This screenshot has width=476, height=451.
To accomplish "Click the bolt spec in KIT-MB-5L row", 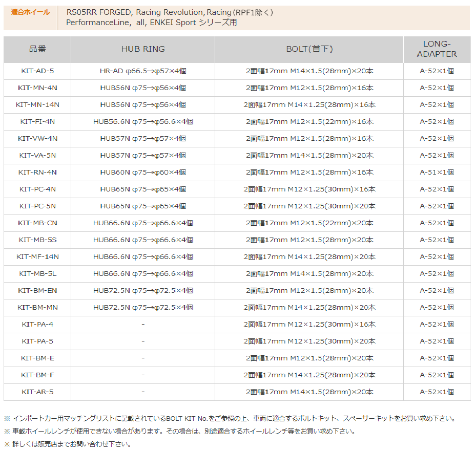I will [309, 274].
